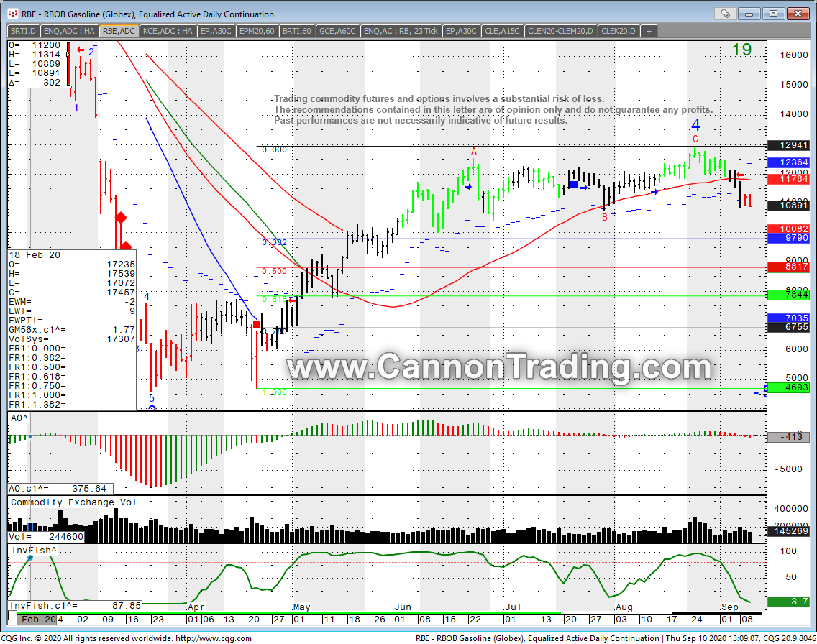The height and width of the screenshot is (644, 817).
Task: Click the Δ= -302 change value
Action: tap(35, 83)
